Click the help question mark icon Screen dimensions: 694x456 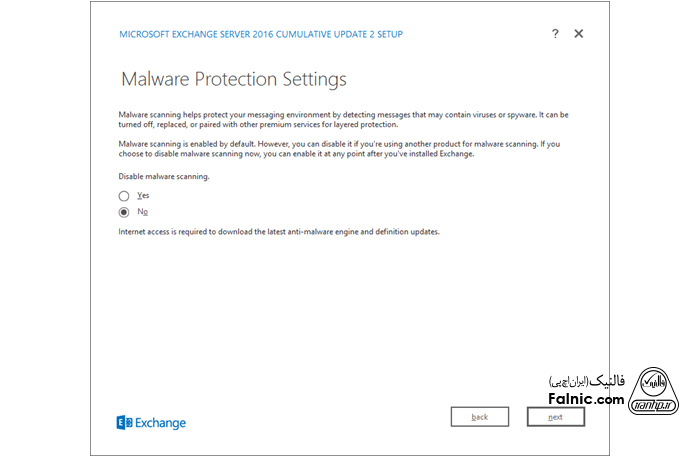[x=555, y=34]
